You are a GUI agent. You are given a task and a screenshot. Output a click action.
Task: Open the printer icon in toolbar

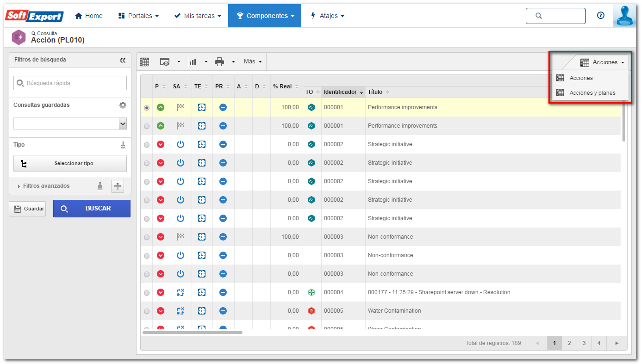click(219, 62)
